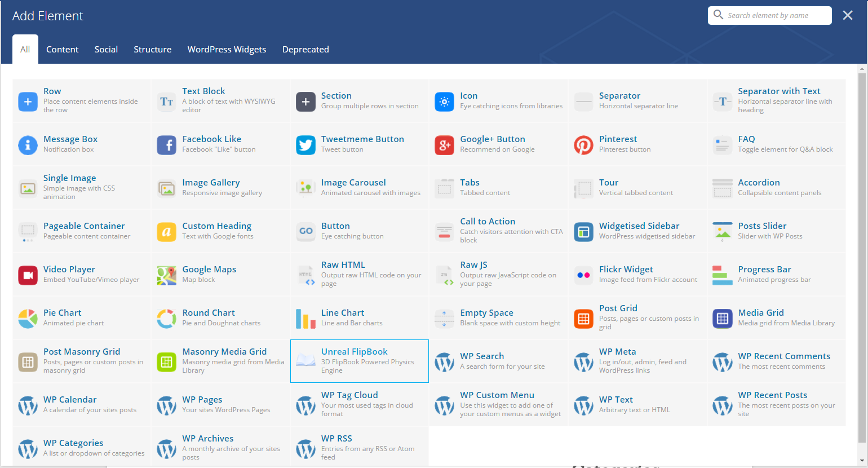
Task: Select the Google+ Button icon
Action: (x=444, y=145)
